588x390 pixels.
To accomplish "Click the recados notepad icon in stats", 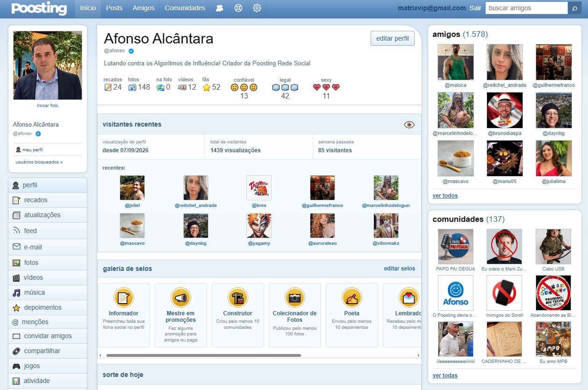I will click(x=108, y=87).
